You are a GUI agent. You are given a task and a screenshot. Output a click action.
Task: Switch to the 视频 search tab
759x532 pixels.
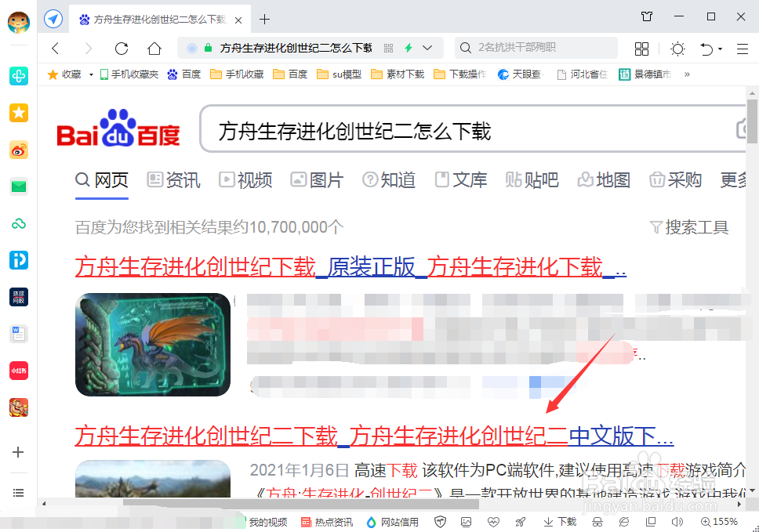(245, 180)
